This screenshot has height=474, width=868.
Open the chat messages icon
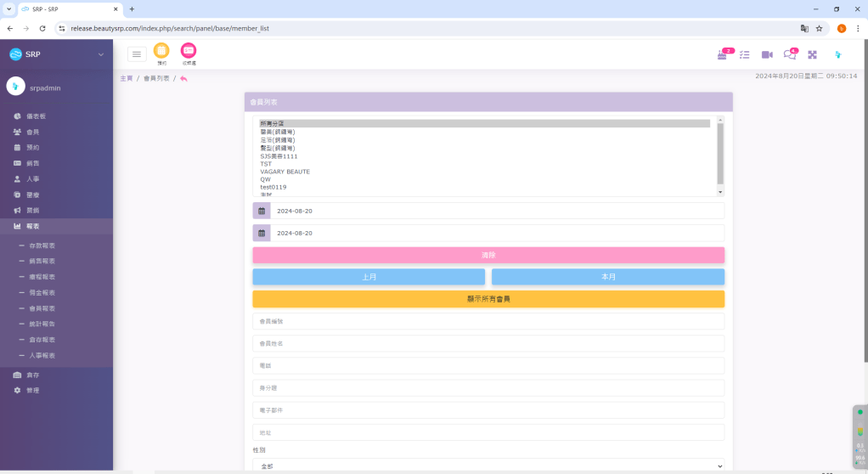790,54
